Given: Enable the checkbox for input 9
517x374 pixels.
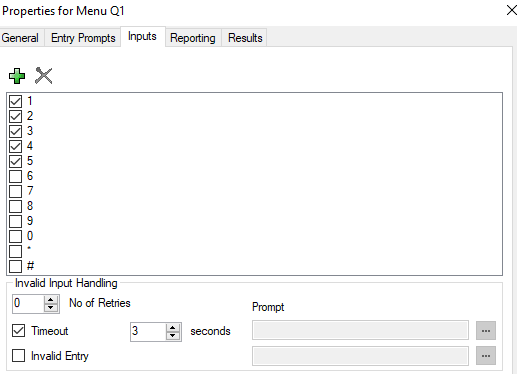Looking at the screenshot, I should click(x=16, y=221).
